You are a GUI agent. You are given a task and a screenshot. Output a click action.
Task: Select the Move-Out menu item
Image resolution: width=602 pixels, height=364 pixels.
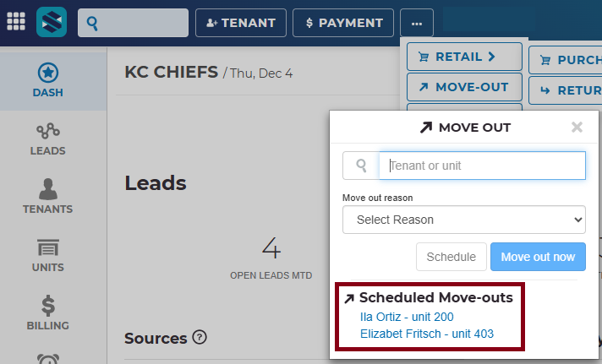(464, 87)
